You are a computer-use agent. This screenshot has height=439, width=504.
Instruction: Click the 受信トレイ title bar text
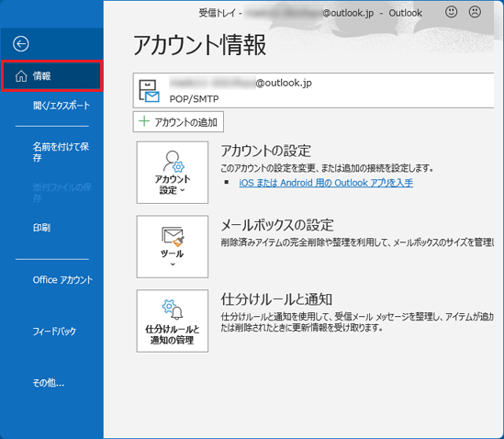(x=217, y=13)
